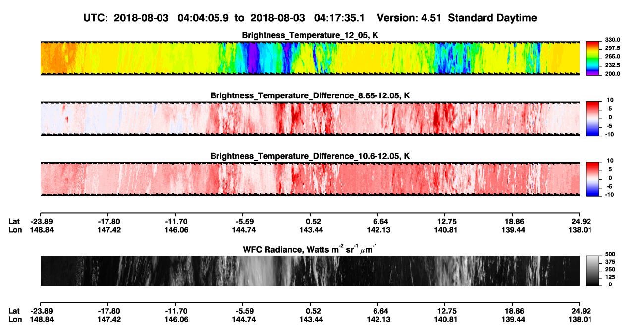The width and height of the screenshot is (644, 330).
Task: Click longitude '144.74' under the WFC Radiance panel
Action: coord(243,319)
